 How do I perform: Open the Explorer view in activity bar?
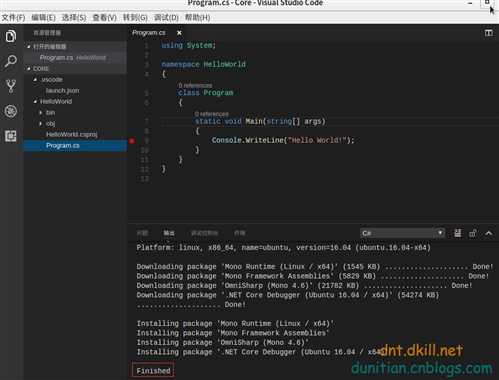tap(11, 36)
